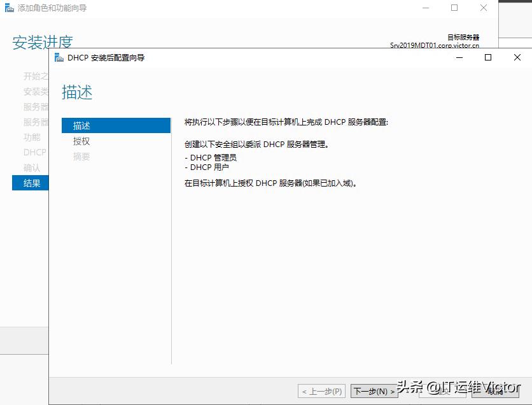Click the 添加角色和功能向导 title bar icon
The width and height of the screenshot is (532, 405).
[8, 8]
